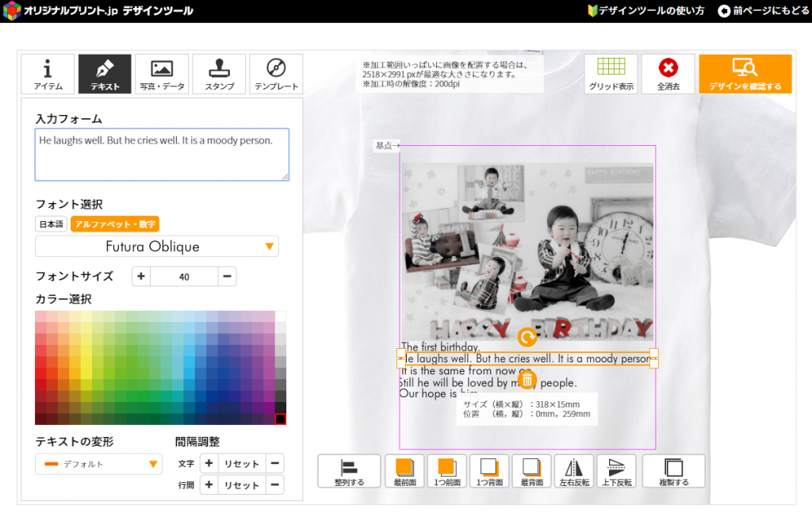Decrease 文字 character spacing with minus
Screen dimensions: 812x517
pyautogui.click(x=275, y=463)
